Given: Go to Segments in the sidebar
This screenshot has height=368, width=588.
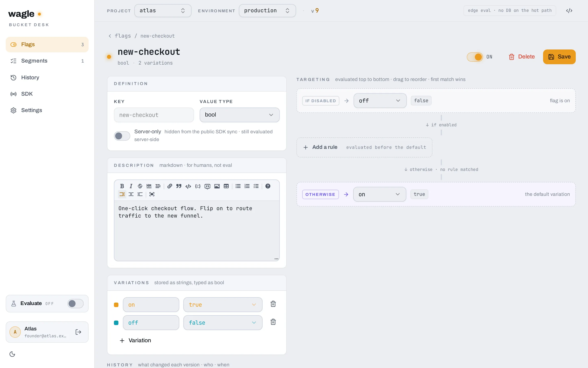Looking at the screenshot, I should tap(47, 61).
